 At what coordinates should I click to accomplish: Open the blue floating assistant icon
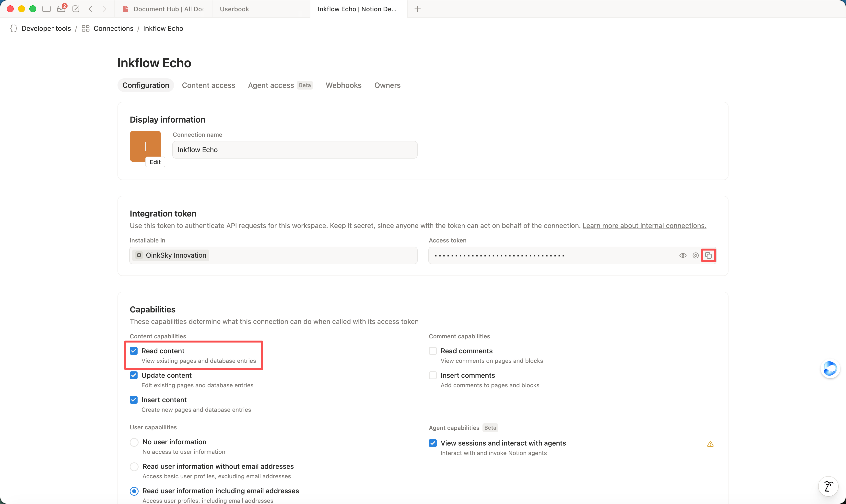[830, 368]
